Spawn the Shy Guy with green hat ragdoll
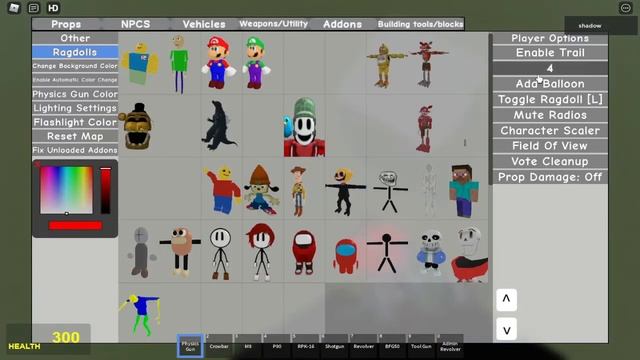Screen dimensions: 640x360 (304, 127)
